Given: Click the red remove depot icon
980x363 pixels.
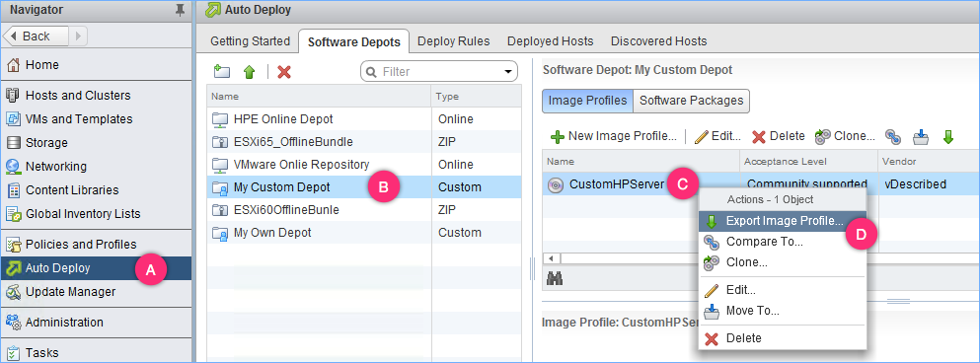Looking at the screenshot, I should coord(284,72).
